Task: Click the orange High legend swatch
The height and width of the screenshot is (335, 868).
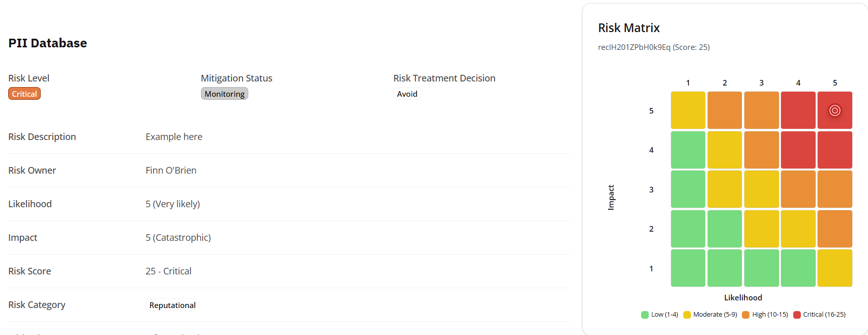Action: click(x=746, y=315)
